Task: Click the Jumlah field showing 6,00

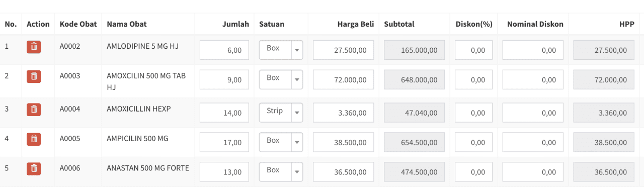Action: [x=224, y=50]
